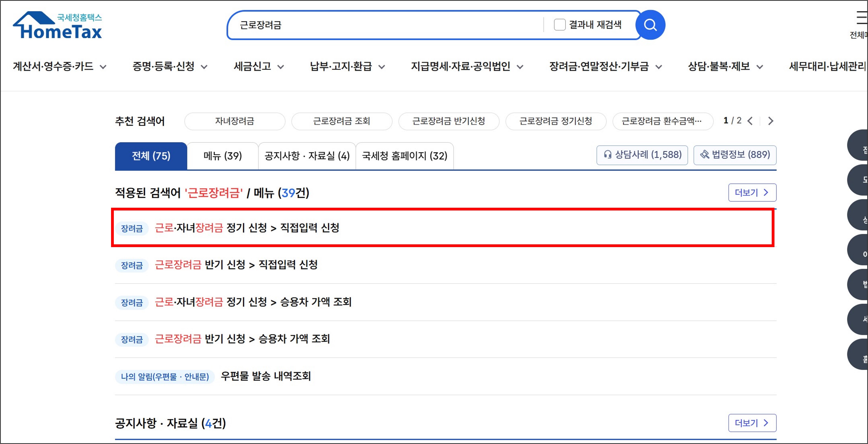Switch to the 국세청 홈페이지 (32) tab

coord(404,156)
